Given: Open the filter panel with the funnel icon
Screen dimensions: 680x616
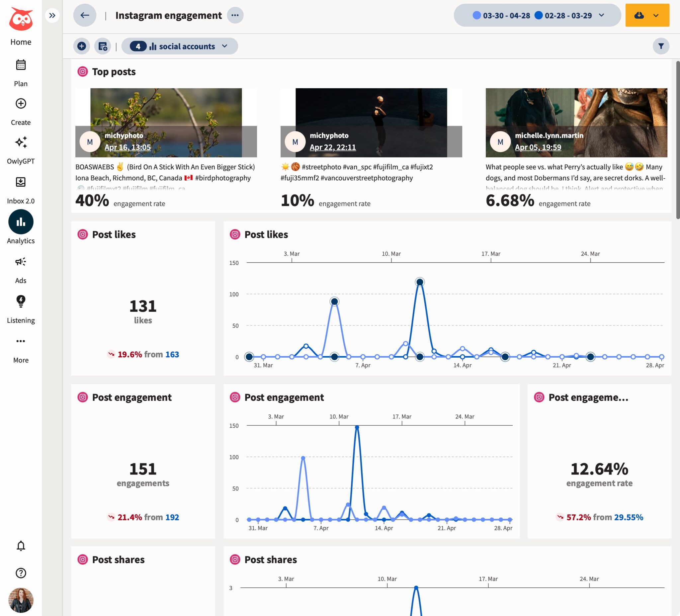Looking at the screenshot, I should tap(661, 46).
